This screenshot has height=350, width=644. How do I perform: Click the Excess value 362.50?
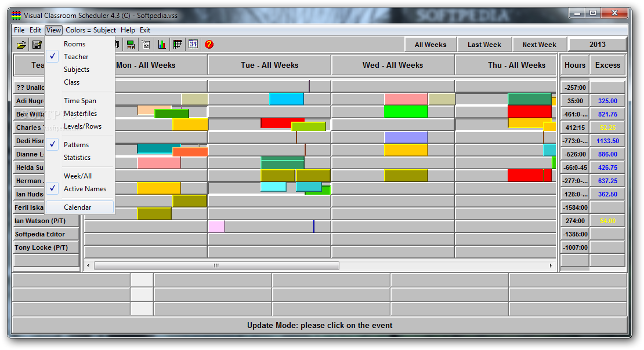pyautogui.click(x=607, y=194)
